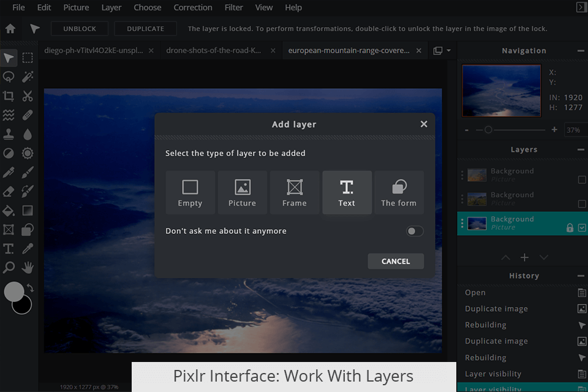Image resolution: width=588 pixels, height=392 pixels.
Task: Click the Navigation preview thumbnail
Action: 502,91
